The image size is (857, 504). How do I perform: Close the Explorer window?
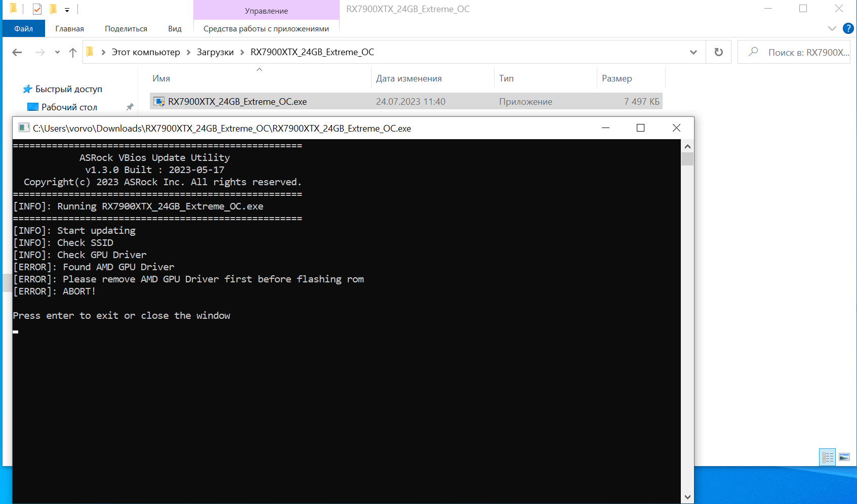tap(839, 9)
